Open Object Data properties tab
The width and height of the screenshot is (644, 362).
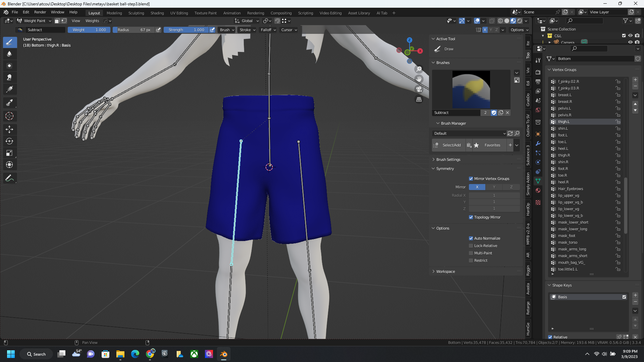pos(538,181)
